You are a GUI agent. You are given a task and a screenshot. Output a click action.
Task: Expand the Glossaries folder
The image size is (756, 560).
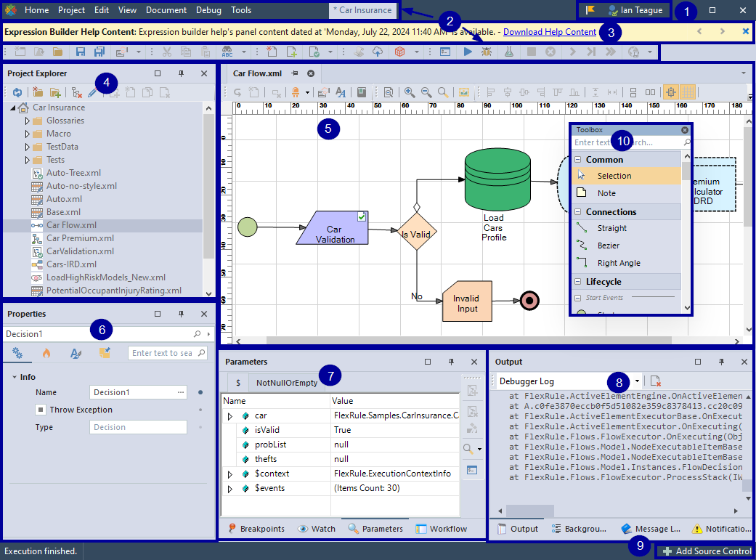click(x=28, y=121)
